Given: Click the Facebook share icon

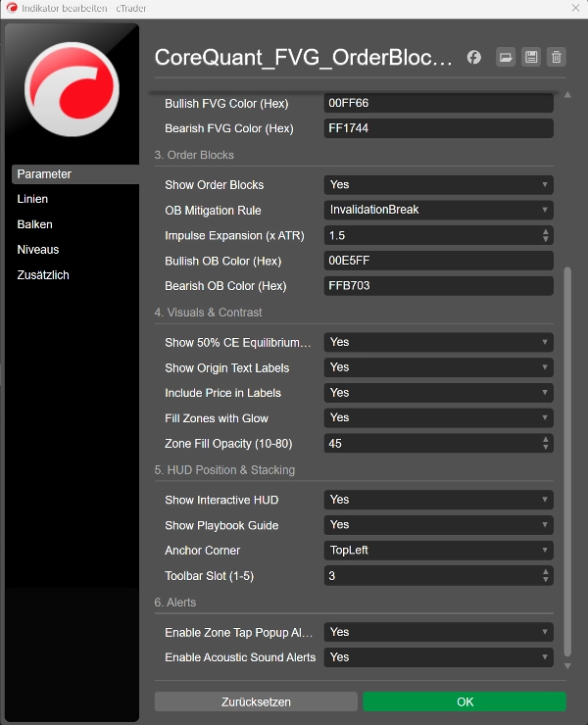Looking at the screenshot, I should (473, 58).
